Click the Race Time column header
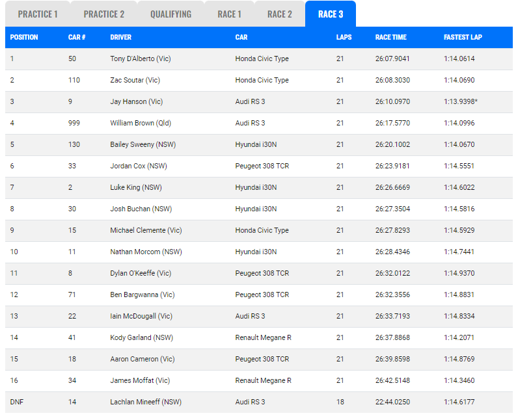518x420 pixels. 391,37
